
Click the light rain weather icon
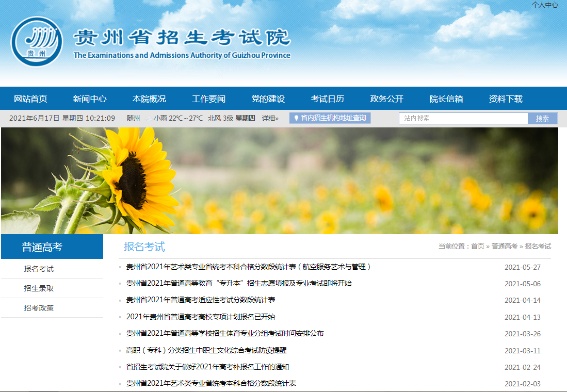149,118
